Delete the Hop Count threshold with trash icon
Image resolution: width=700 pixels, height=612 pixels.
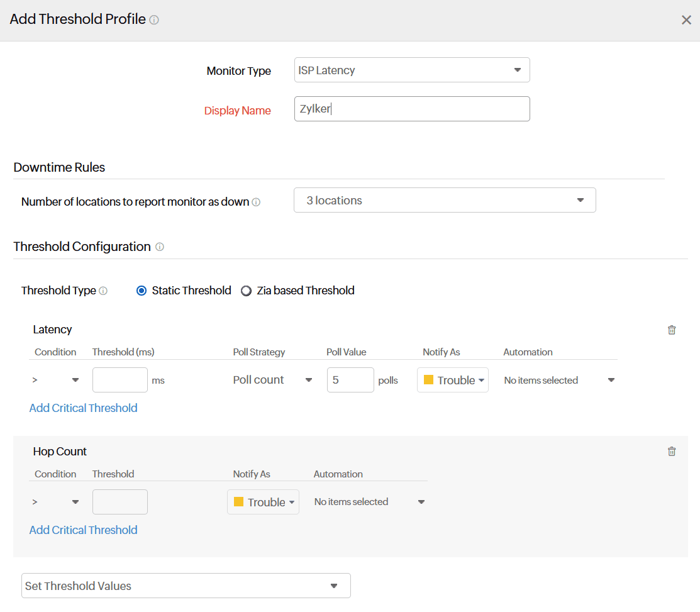point(672,451)
